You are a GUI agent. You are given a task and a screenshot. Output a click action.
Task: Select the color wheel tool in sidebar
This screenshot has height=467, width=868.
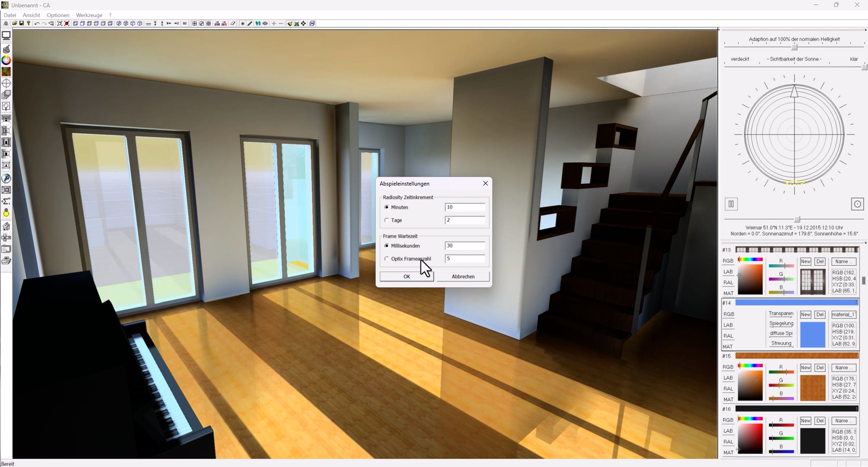click(6, 60)
